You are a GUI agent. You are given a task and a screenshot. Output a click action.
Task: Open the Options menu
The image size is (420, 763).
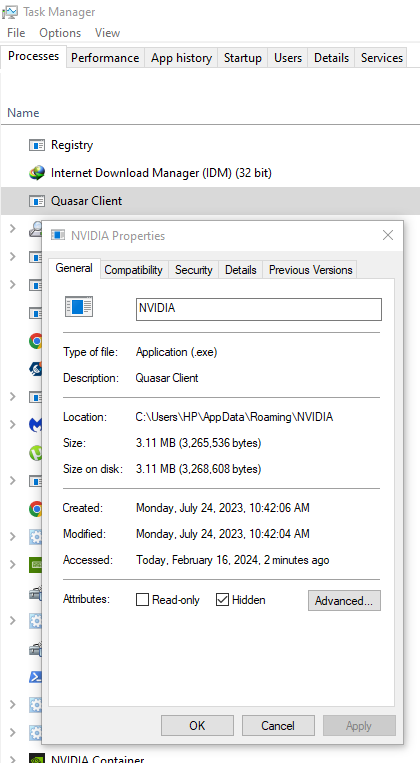tap(60, 33)
